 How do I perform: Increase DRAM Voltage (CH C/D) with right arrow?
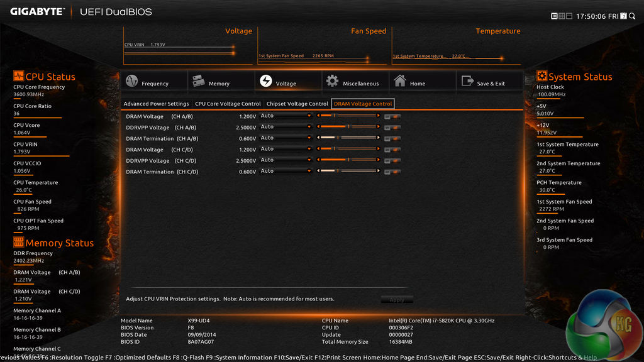pos(378,149)
